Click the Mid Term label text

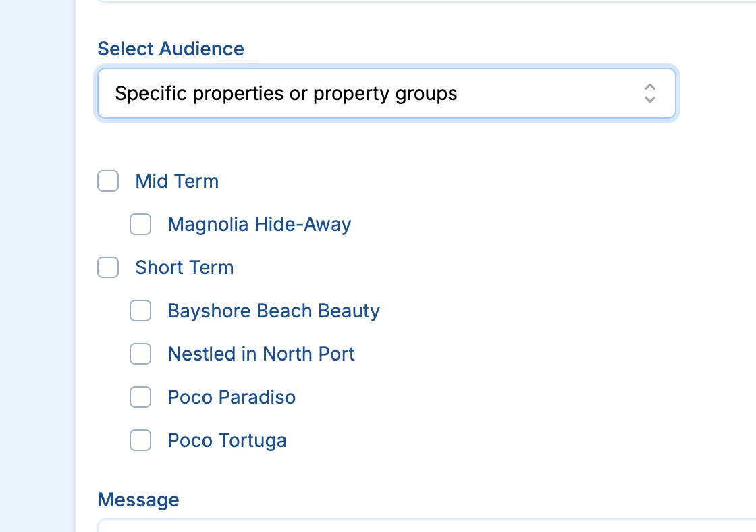(177, 181)
